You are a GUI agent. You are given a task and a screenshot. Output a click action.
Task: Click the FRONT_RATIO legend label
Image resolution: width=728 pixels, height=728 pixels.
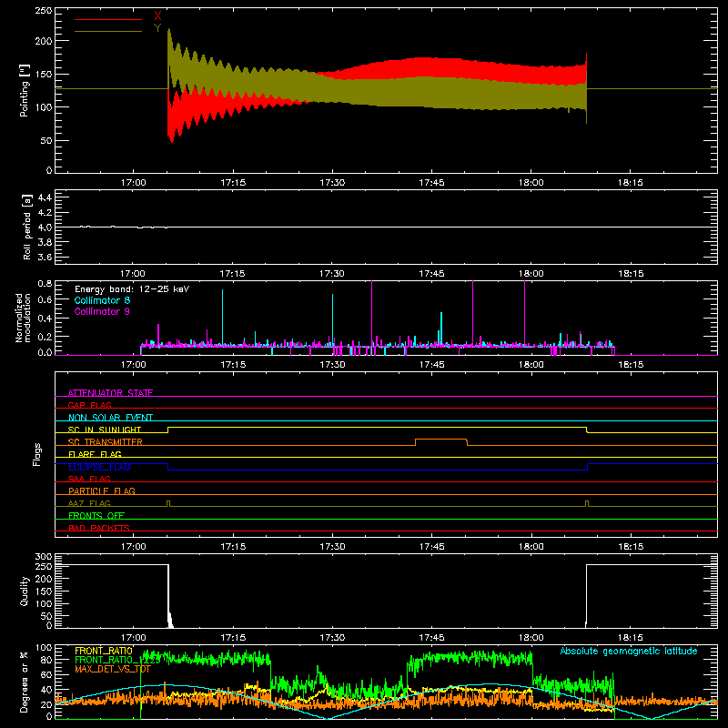click(104, 651)
